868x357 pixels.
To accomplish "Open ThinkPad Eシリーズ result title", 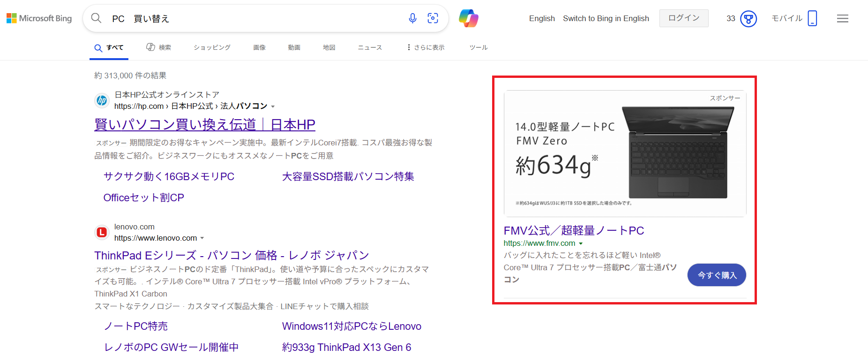I will point(232,255).
